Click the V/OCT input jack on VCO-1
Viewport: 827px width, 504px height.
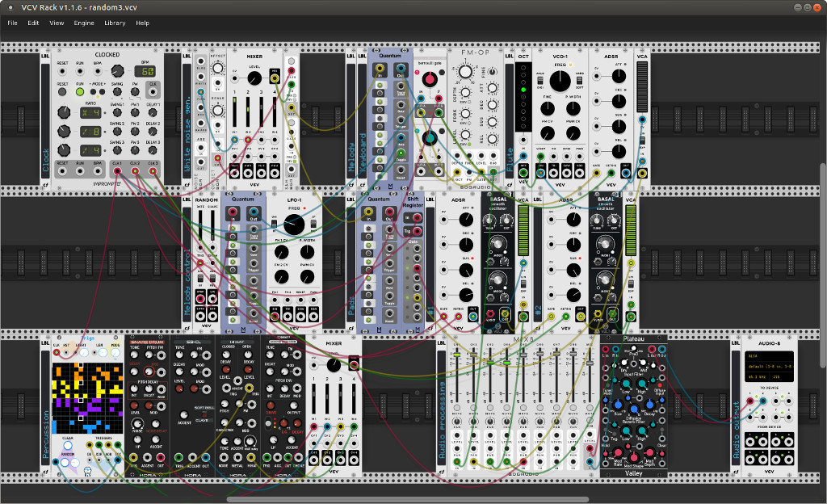[541, 157]
